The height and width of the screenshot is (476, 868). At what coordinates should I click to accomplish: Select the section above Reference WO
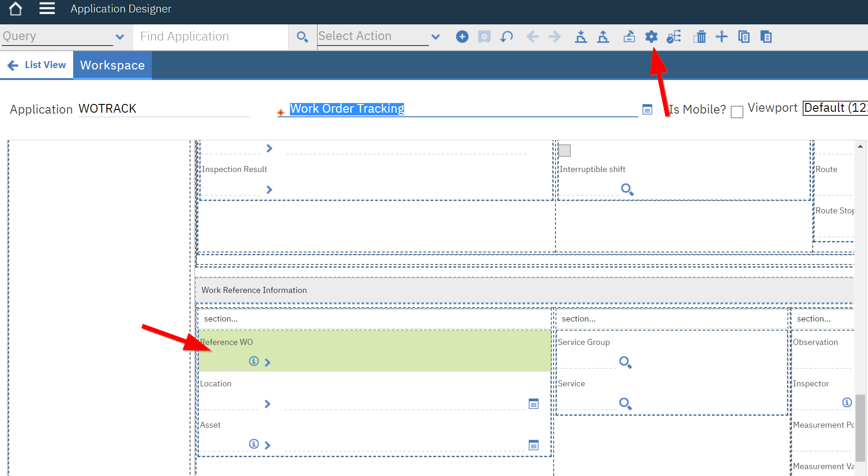click(x=375, y=319)
